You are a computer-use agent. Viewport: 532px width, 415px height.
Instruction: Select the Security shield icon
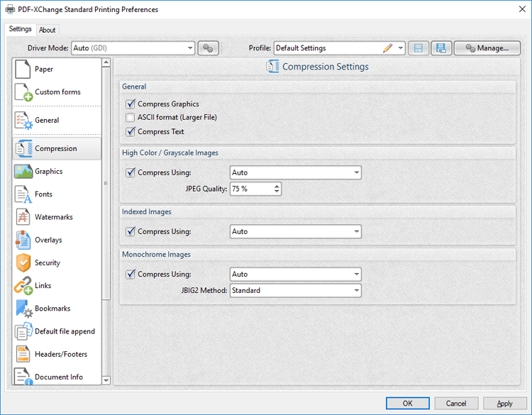coord(23,262)
